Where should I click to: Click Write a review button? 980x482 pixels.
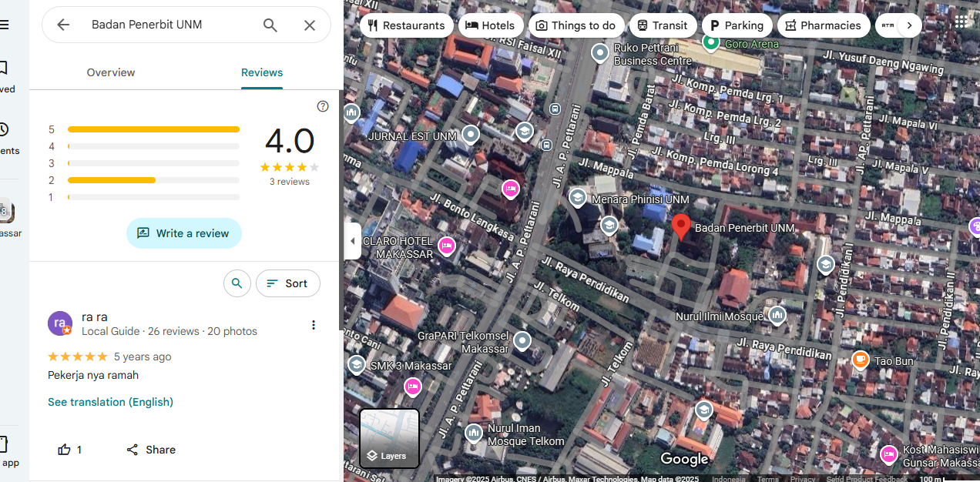[184, 233]
